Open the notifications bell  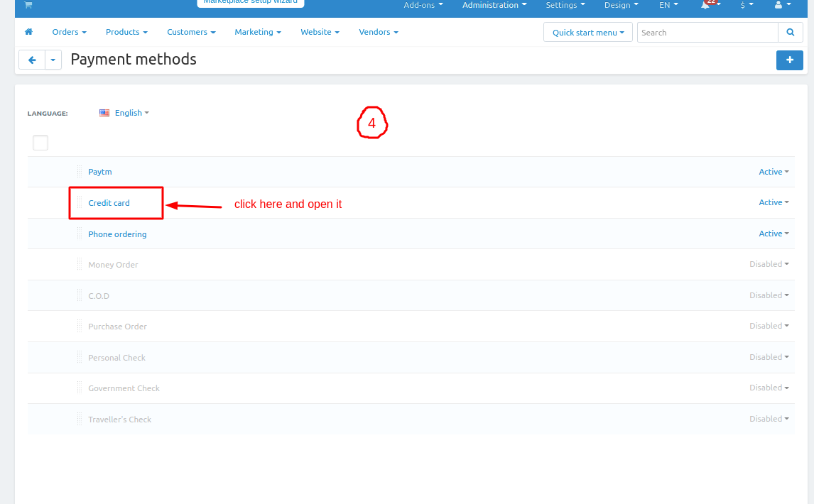[x=705, y=5]
